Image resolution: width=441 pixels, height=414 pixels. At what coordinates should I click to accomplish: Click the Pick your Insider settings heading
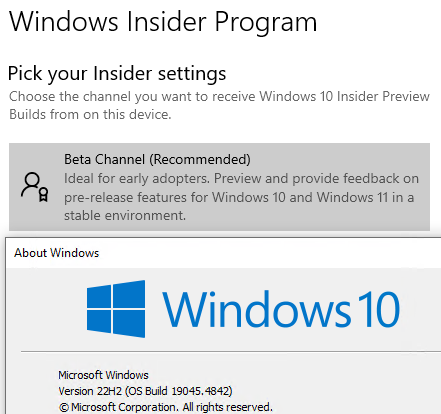[x=117, y=73]
